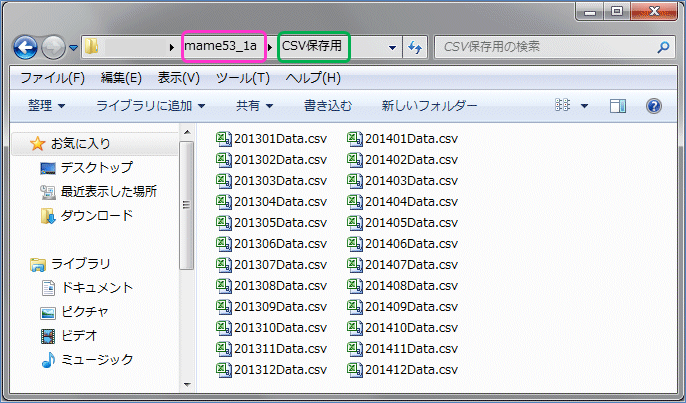Select icon of 201401Data.csv
This screenshot has height=403, width=686.
coord(355,139)
